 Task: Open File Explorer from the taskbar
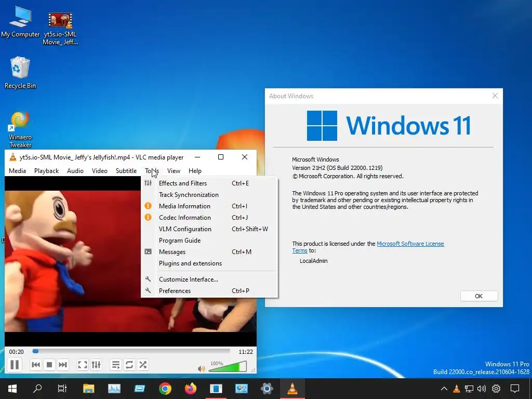point(88,389)
